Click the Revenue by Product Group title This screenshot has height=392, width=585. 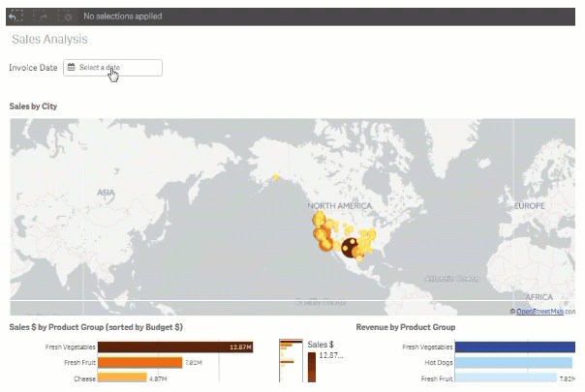coord(406,327)
